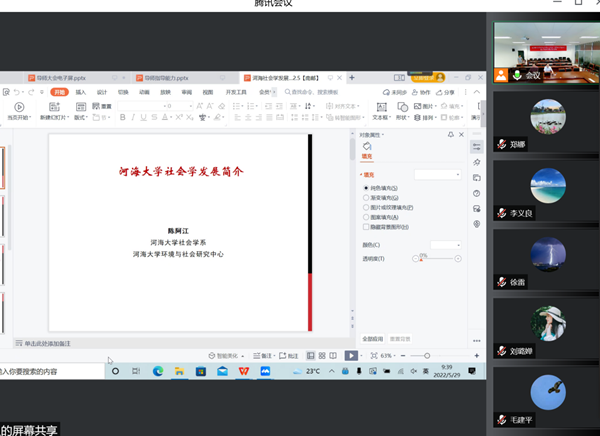Open the fill (填充) preset dropdown
The width and height of the screenshot is (600, 436).
(x=437, y=174)
